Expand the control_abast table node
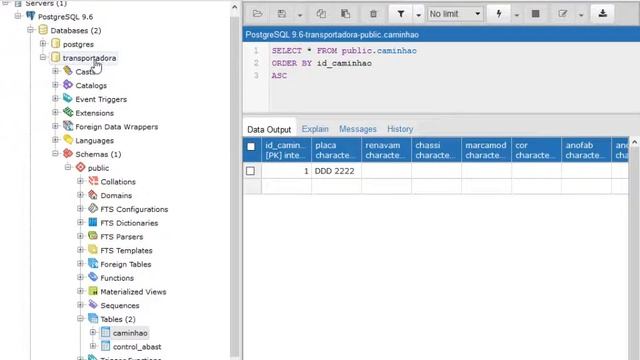The image size is (640, 360). [93, 346]
